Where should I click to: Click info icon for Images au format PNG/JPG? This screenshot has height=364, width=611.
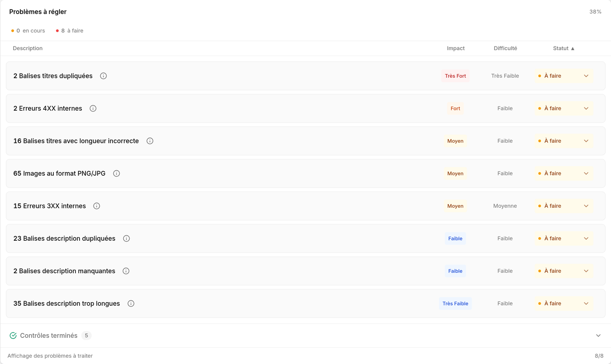coord(117,173)
